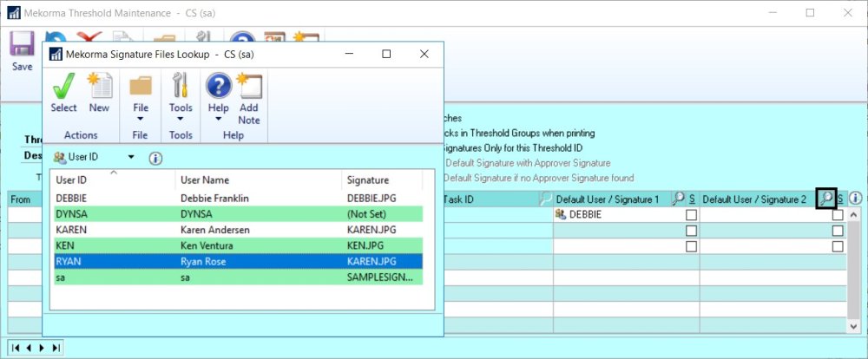The width and height of the screenshot is (868, 359).
Task: Click the Debbie Franklin user name cell
Action: click(x=214, y=198)
